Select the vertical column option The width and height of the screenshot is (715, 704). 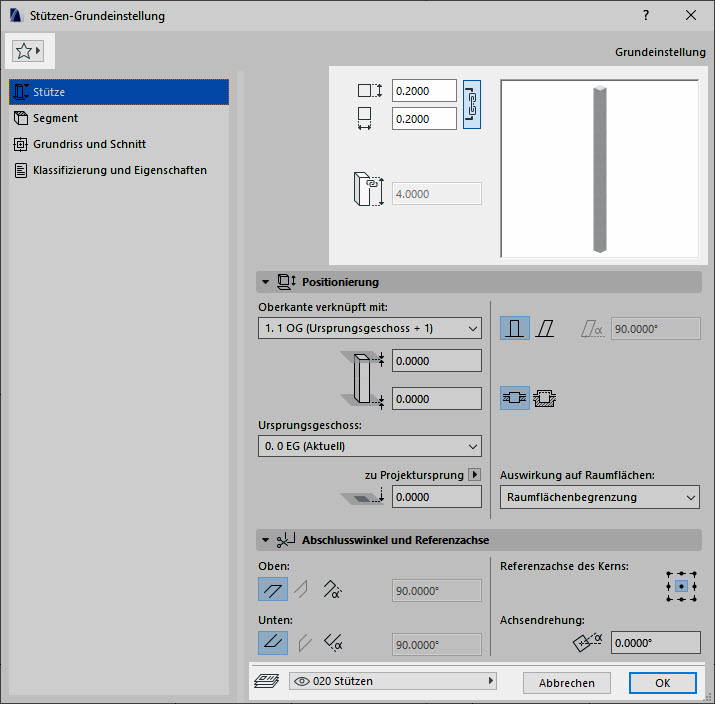(515, 328)
